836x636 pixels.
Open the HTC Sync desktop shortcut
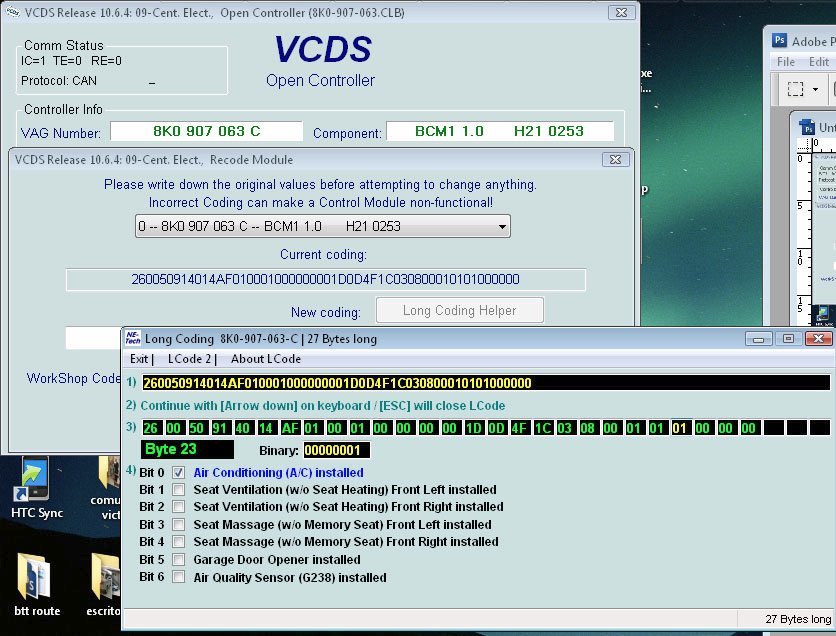(x=36, y=487)
